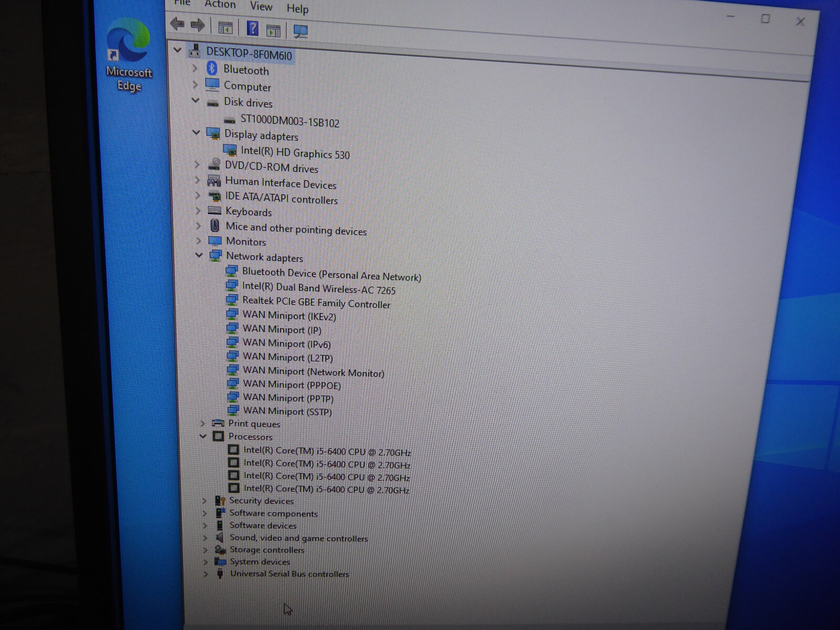Screen dimensions: 840x630
Task: Collapse the Display adapters category
Action: tap(196, 132)
